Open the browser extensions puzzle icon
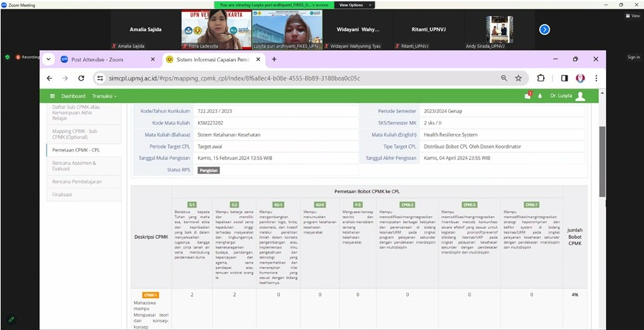This screenshot has height=330, width=644. click(x=540, y=78)
